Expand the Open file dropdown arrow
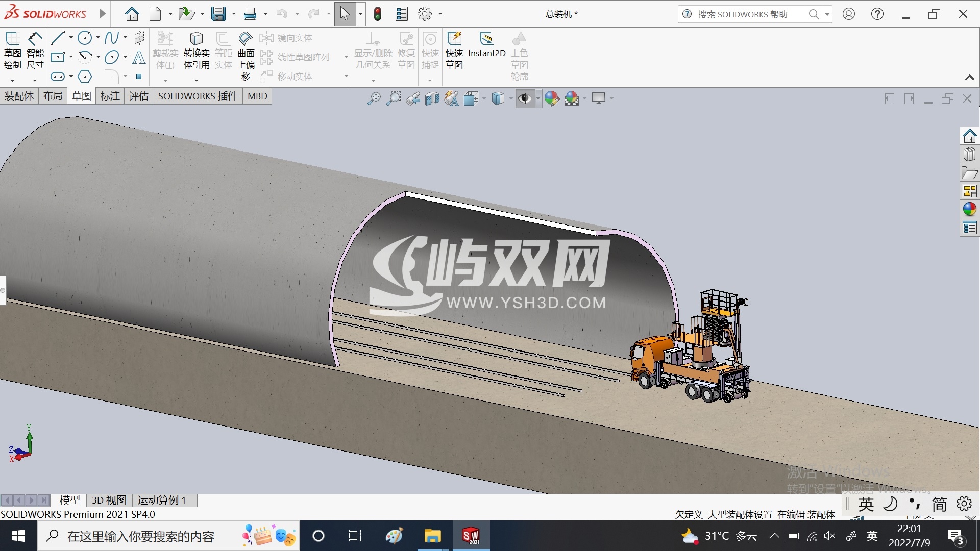The height and width of the screenshot is (551, 980). click(x=202, y=14)
